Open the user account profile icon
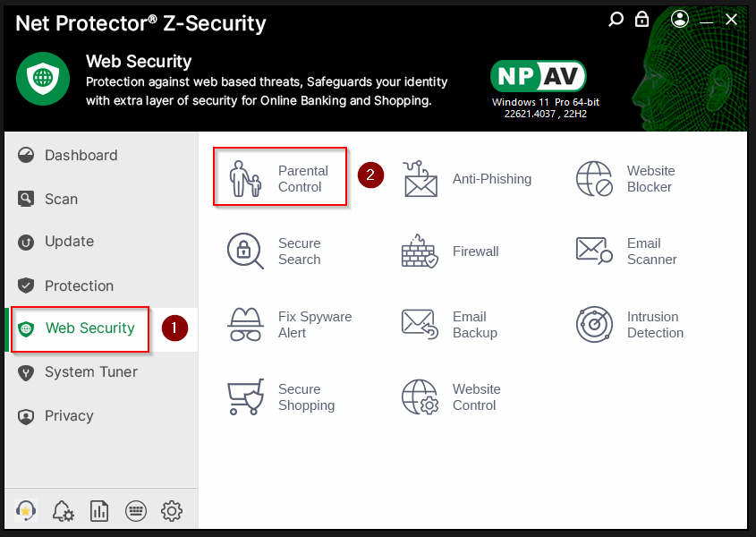756x537 pixels. pyautogui.click(x=680, y=19)
